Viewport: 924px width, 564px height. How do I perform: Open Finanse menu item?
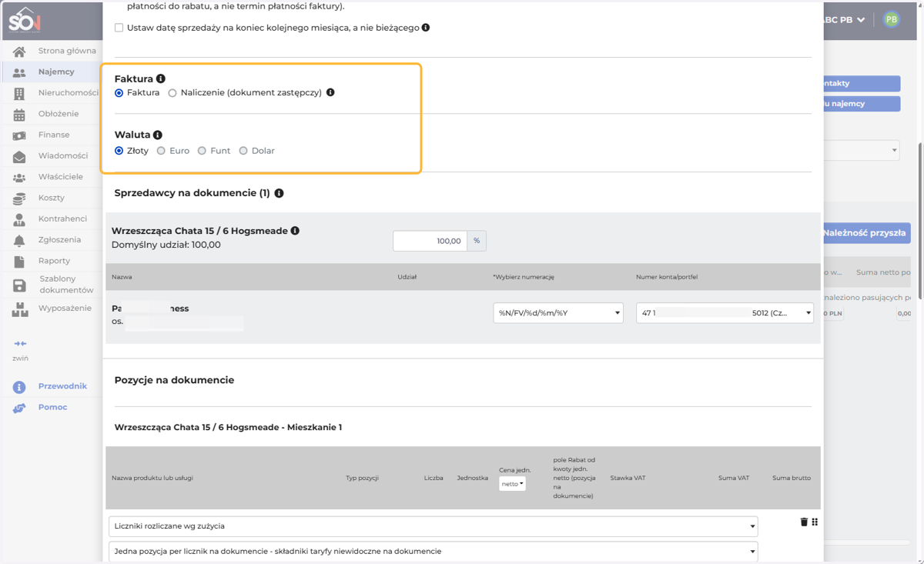pyautogui.click(x=54, y=135)
